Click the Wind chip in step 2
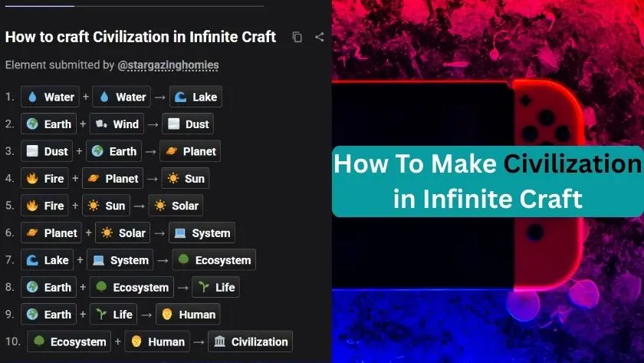The height and width of the screenshot is (363, 644). pyautogui.click(x=117, y=124)
